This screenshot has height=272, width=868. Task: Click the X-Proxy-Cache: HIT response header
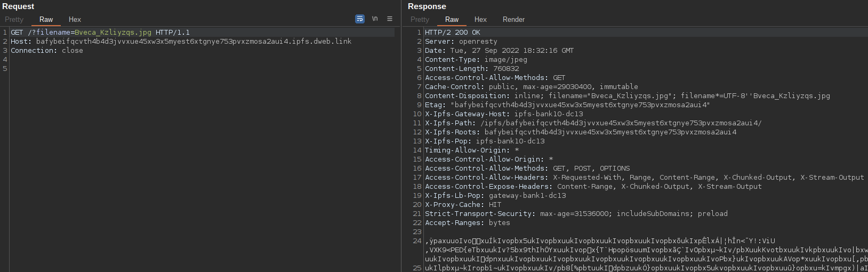[x=463, y=205]
